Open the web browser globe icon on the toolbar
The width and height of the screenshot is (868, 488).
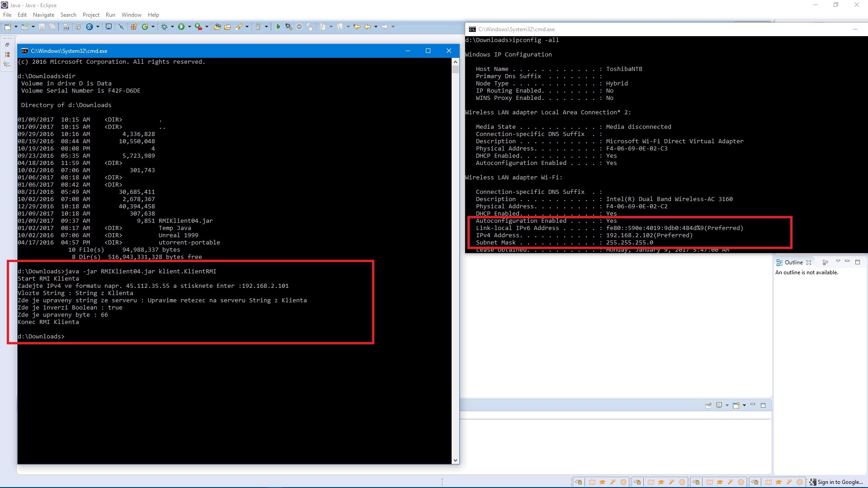point(89,27)
